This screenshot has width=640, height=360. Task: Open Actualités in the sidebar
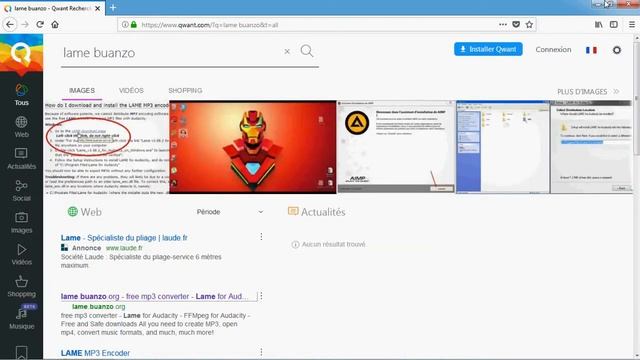pos(21,159)
